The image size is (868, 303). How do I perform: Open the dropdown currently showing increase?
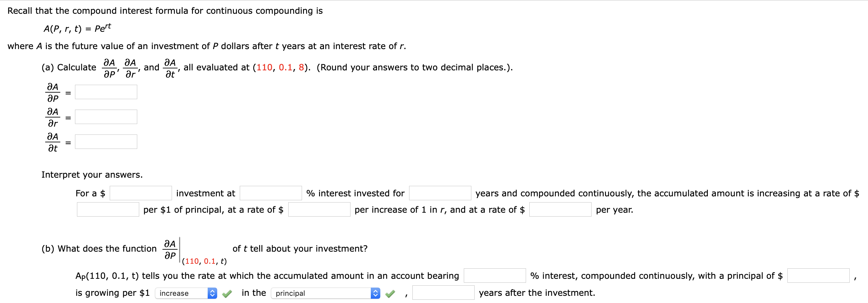tap(182, 293)
